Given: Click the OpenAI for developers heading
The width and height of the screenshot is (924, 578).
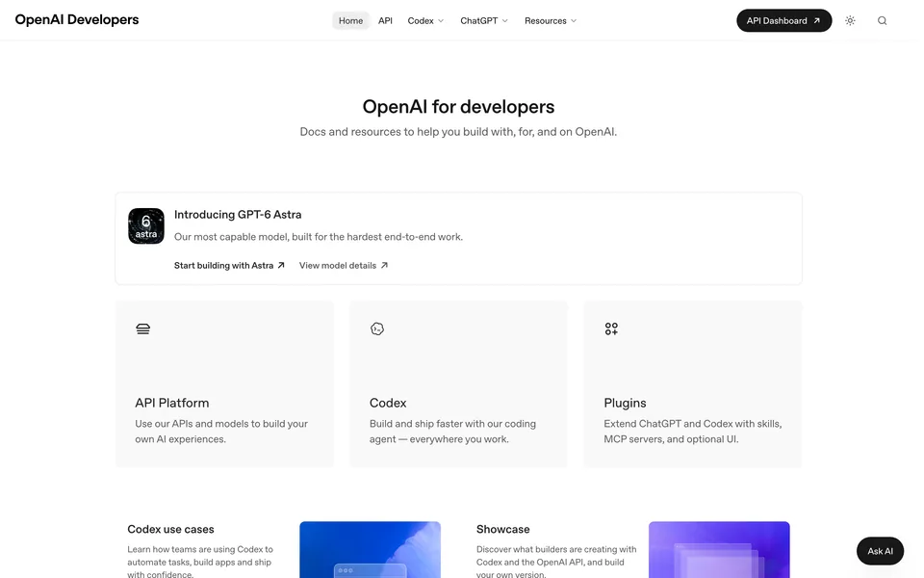Looking at the screenshot, I should click(x=458, y=107).
